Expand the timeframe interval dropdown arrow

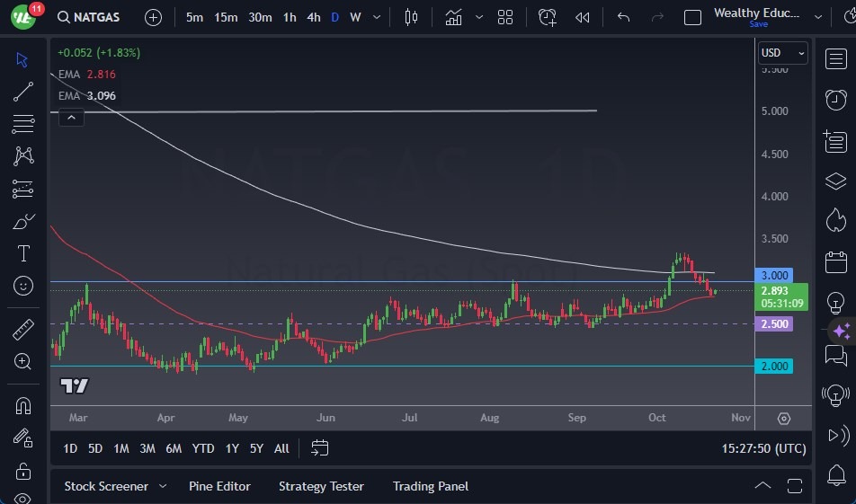376,17
